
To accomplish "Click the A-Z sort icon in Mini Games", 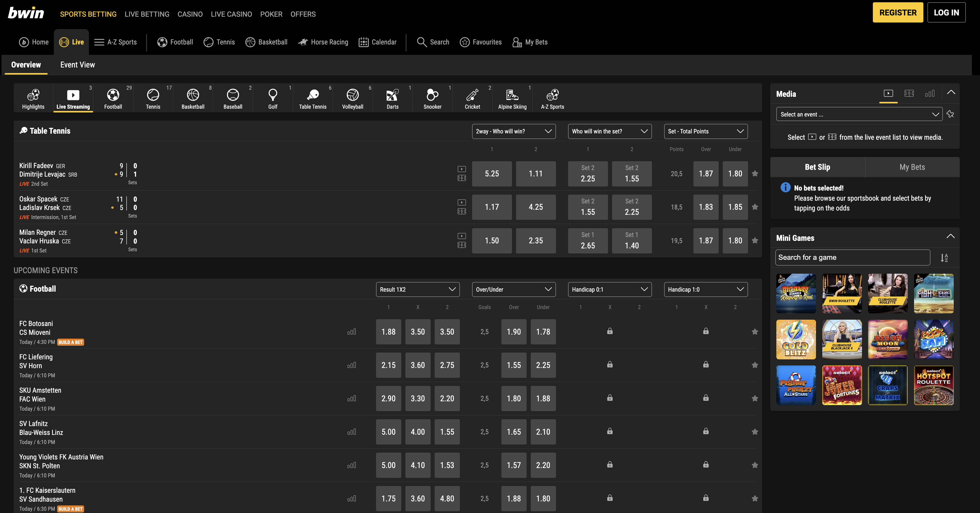I will (944, 258).
